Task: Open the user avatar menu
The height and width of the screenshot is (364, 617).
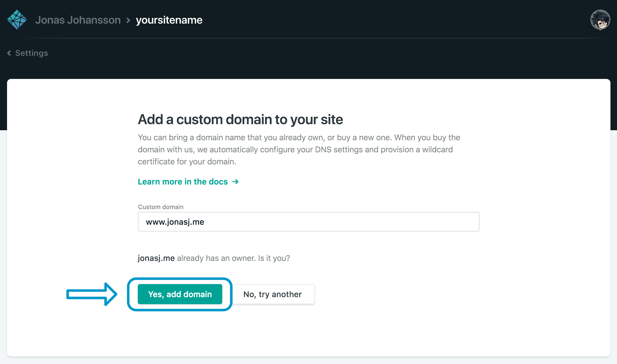Action: click(600, 20)
